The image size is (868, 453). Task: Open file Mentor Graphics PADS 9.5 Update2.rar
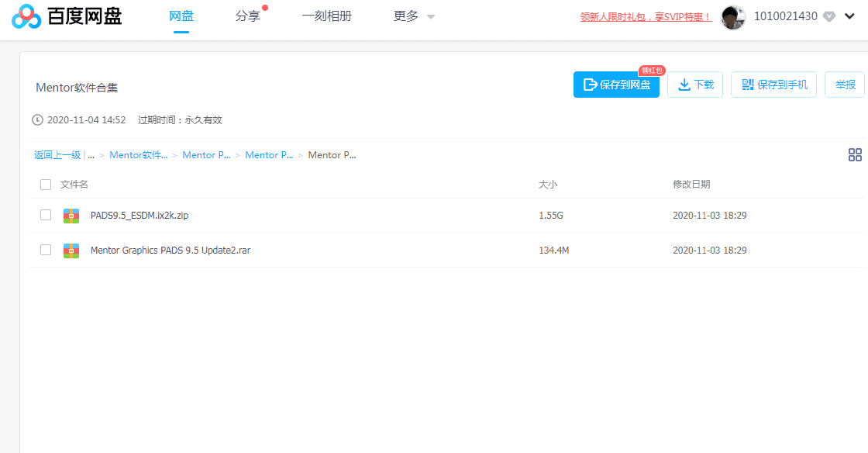coord(170,251)
